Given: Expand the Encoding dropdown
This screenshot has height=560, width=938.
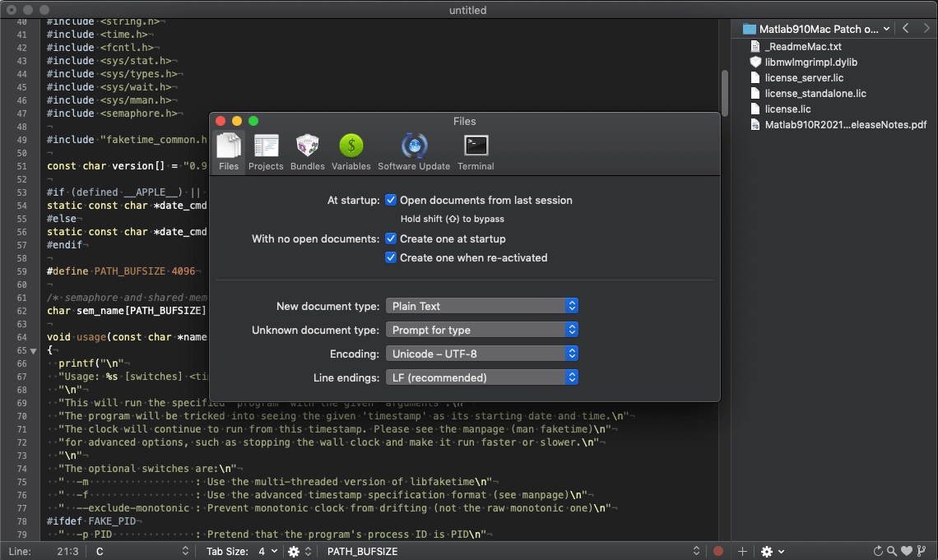Looking at the screenshot, I should pyautogui.click(x=482, y=354).
